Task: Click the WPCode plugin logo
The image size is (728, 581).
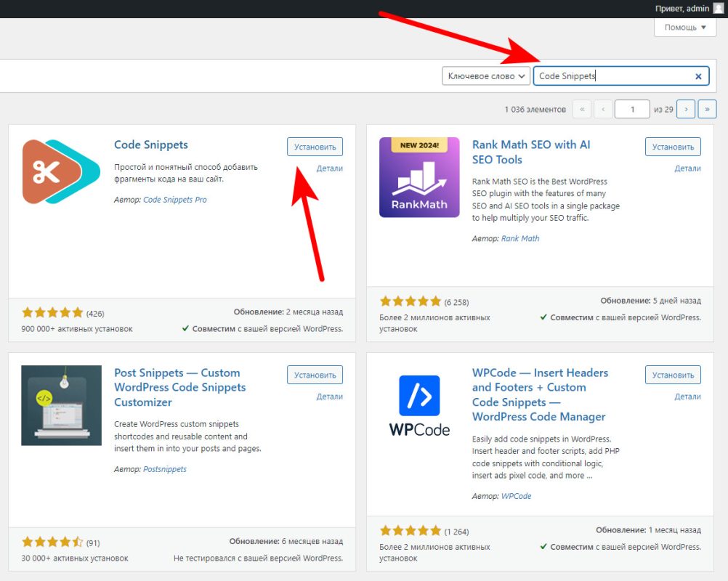Action: click(419, 405)
